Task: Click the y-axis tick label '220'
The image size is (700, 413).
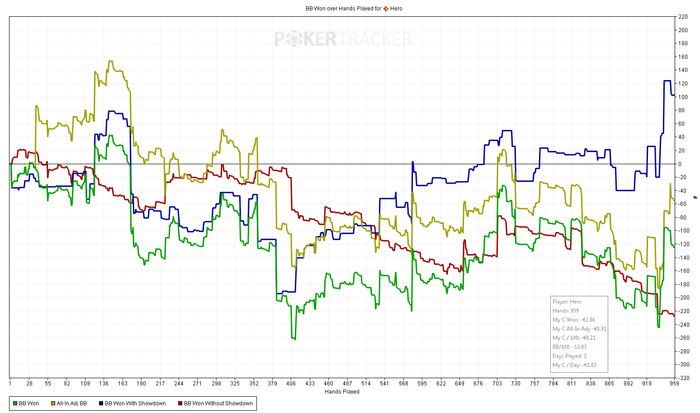Action: 683,17
